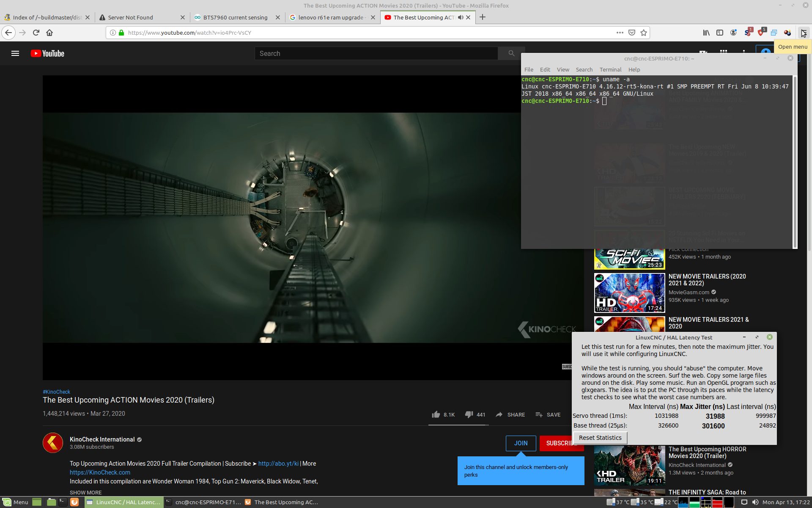Open the https://KinoCheck.com link
Screen dimensions: 812x508
pyautogui.click(x=100, y=472)
